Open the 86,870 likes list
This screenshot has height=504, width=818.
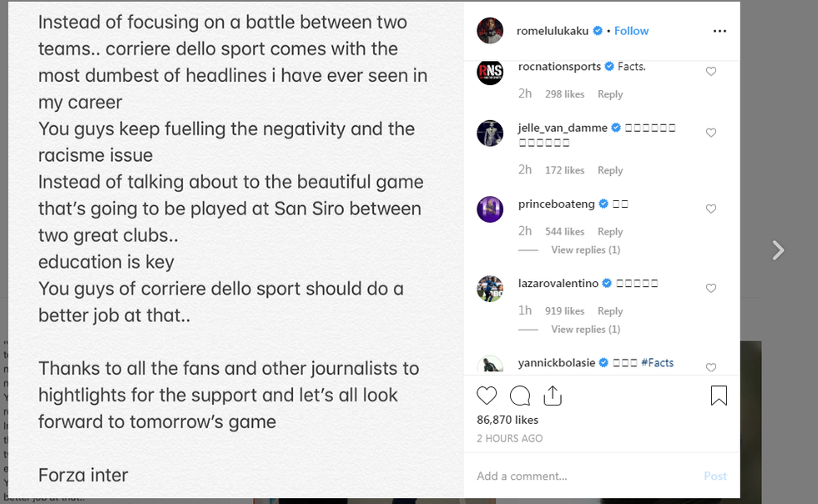(507, 420)
